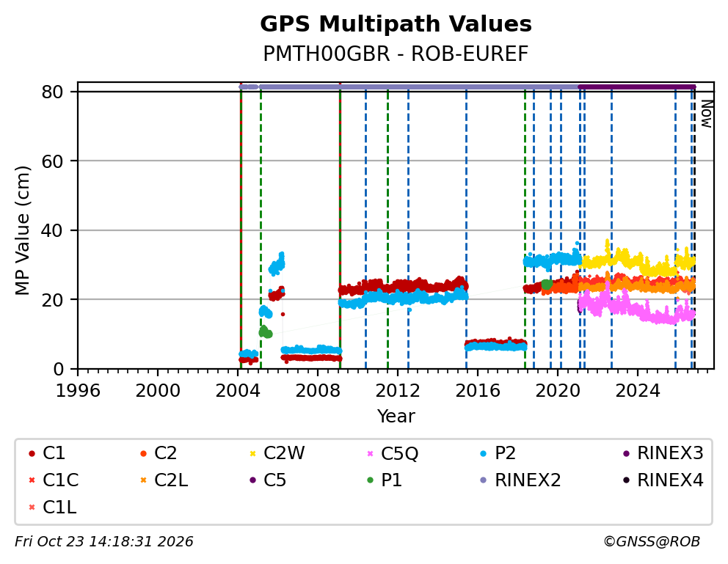Select the C2 legend entry
Image resolution: width=728 pixels, height=564 pixels.
click(159, 453)
